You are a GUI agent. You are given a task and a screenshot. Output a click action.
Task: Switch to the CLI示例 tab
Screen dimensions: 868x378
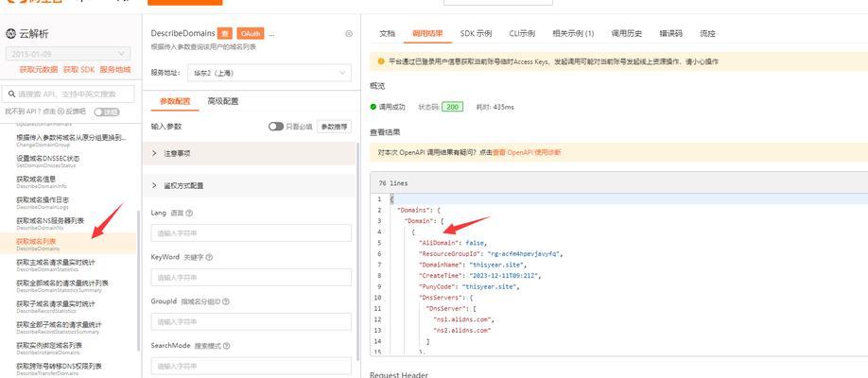click(522, 33)
